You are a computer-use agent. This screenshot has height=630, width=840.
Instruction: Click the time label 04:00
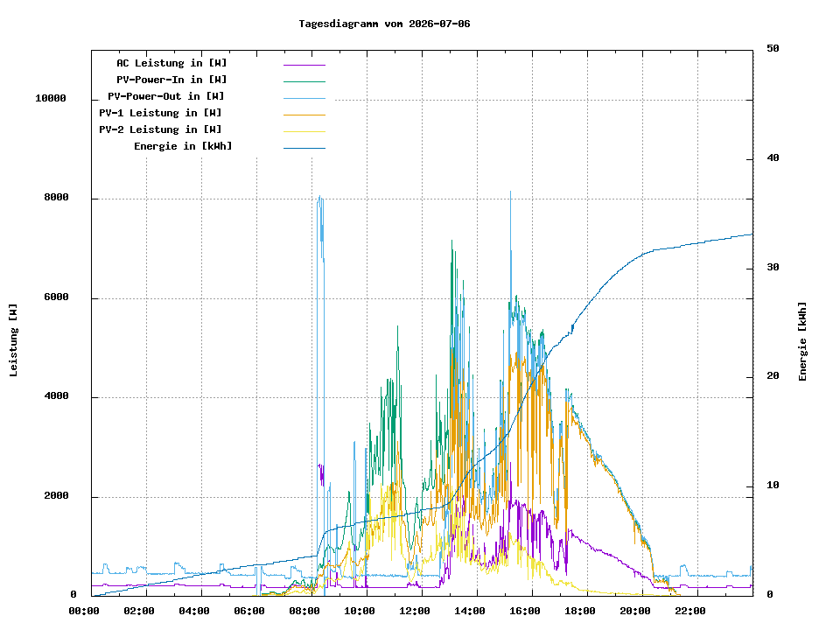tap(194, 612)
